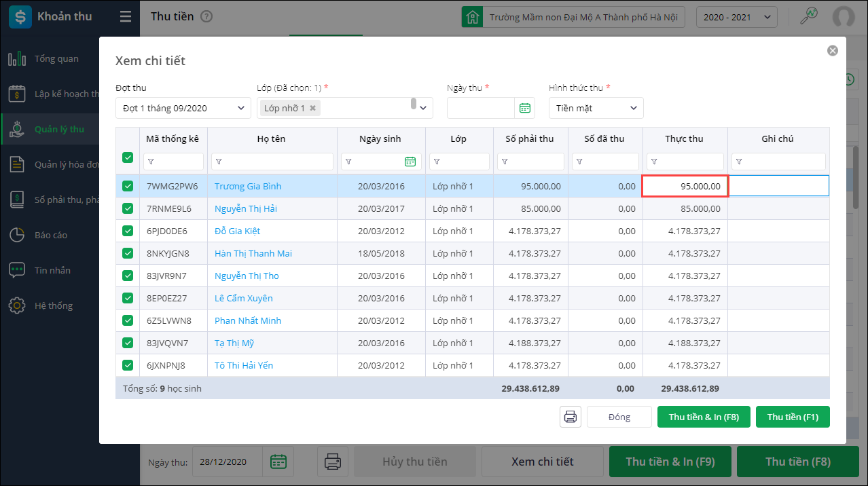Open calendar picker for Ngày thu in dialog
Screen dimensions: 868x486
click(x=525, y=108)
